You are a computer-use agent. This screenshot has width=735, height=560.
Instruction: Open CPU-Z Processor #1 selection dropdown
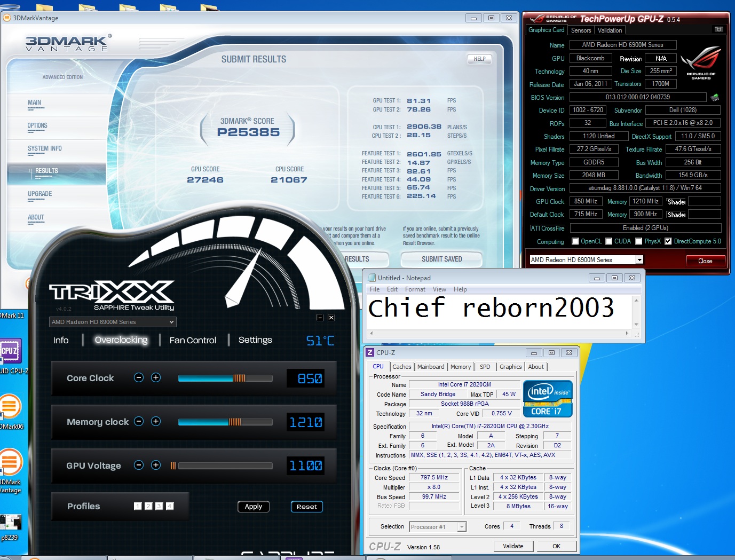point(438,527)
